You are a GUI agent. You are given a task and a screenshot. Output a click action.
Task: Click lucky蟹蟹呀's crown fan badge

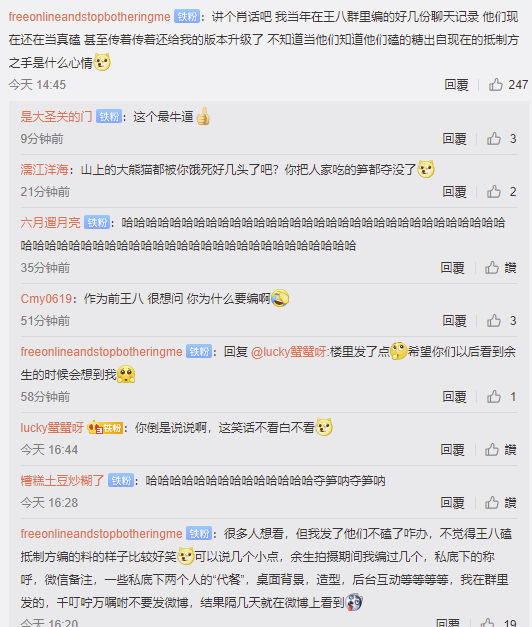click(x=105, y=428)
